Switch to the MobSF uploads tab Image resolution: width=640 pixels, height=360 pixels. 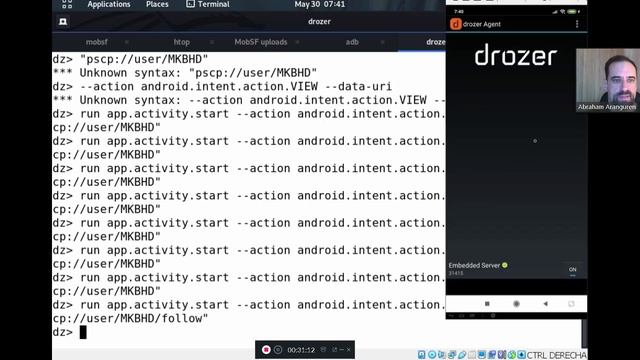pos(261,42)
